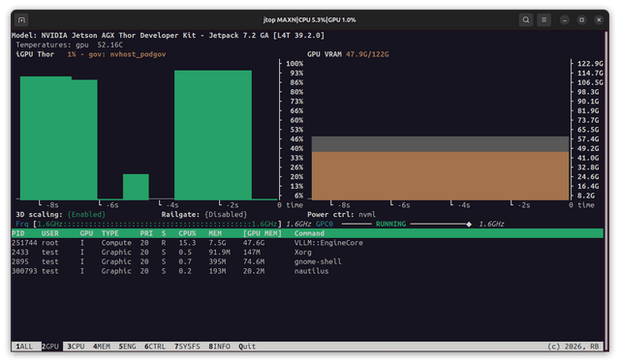The height and width of the screenshot is (364, 620).
Task: Click the iGPU Thor label
Action: coord(35,54)
